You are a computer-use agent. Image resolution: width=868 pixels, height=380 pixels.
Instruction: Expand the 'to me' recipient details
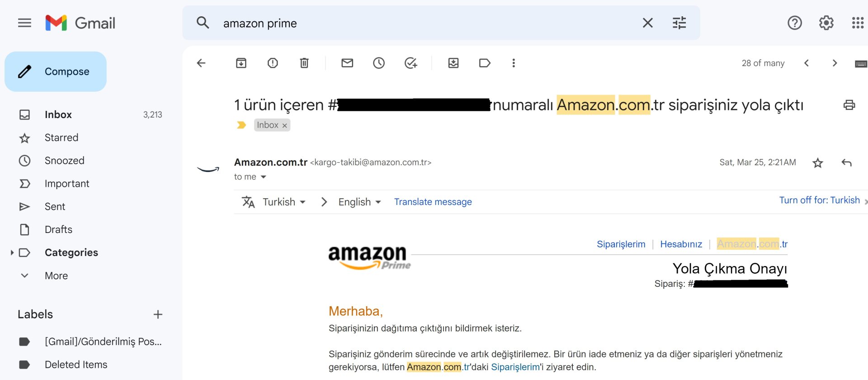[x=250, y=176]
